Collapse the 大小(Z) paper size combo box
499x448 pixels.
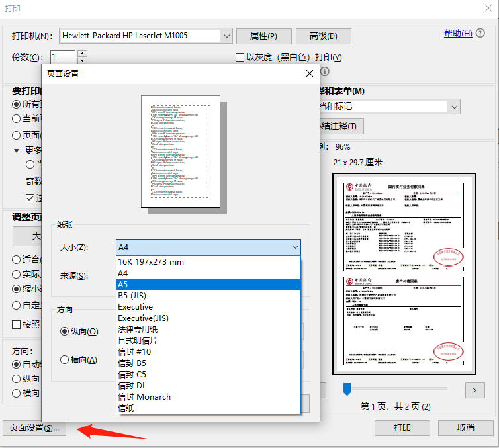(x=295, y=247)
